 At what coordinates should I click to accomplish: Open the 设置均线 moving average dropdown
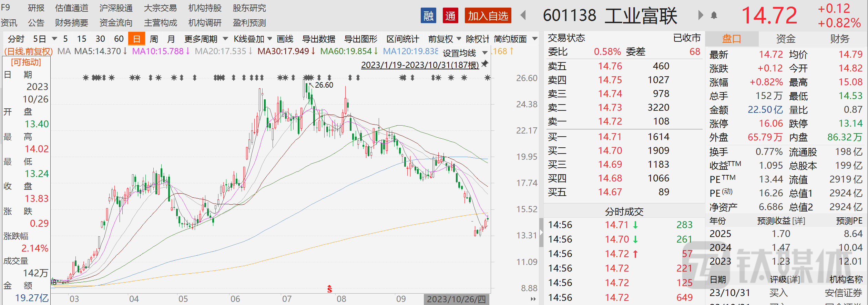[x=465, y=53]
